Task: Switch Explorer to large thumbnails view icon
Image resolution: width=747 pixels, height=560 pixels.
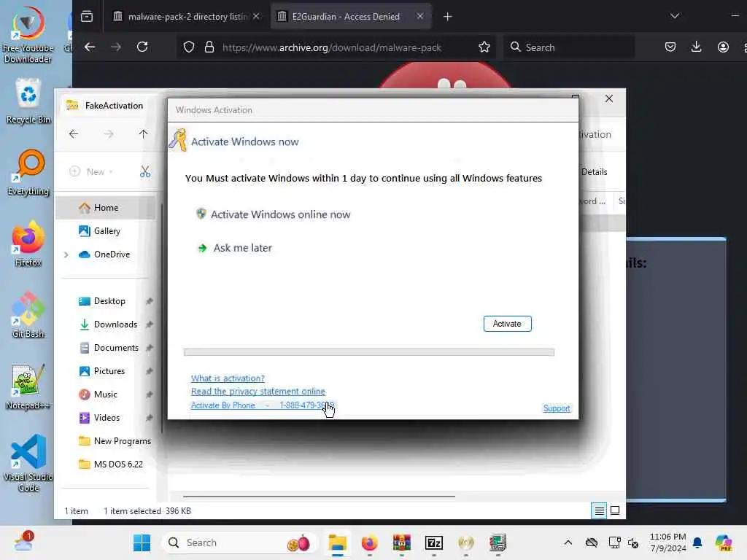Action: [x=615, y=511]
